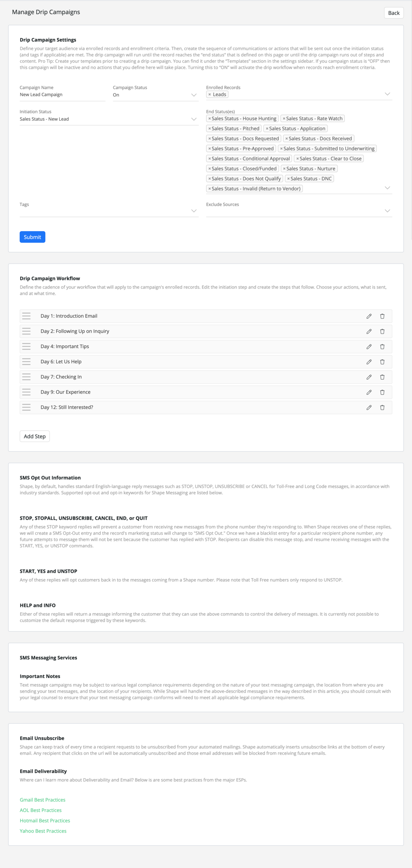The width and height of the screenshot is (412, 868).
Task: Open the Campaign Status dropdown
Action: pyautogui.click(x=155, y=95)
